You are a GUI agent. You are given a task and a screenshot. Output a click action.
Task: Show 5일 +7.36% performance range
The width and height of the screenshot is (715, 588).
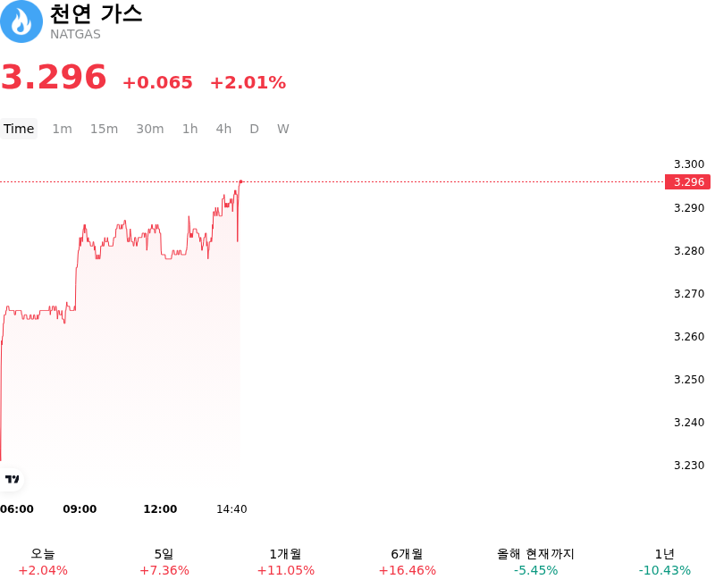[x=164, y=562]
